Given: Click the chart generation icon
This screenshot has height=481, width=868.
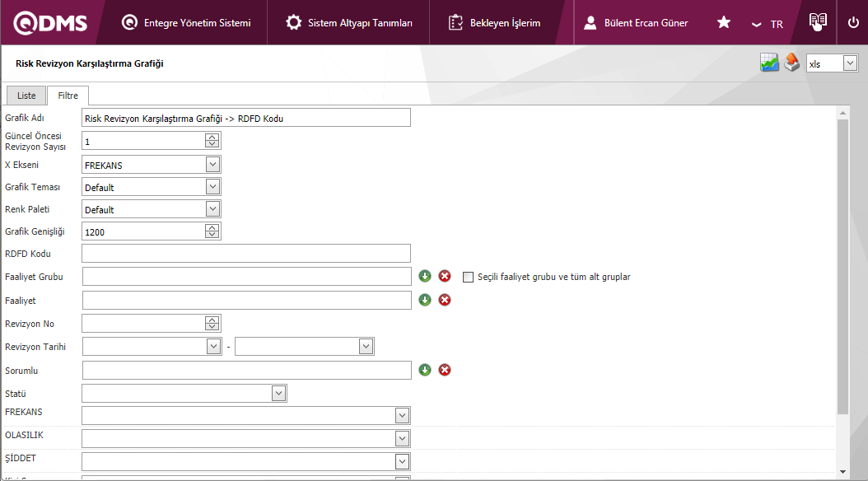Looking at the screenshot, I should click(769, 63).
